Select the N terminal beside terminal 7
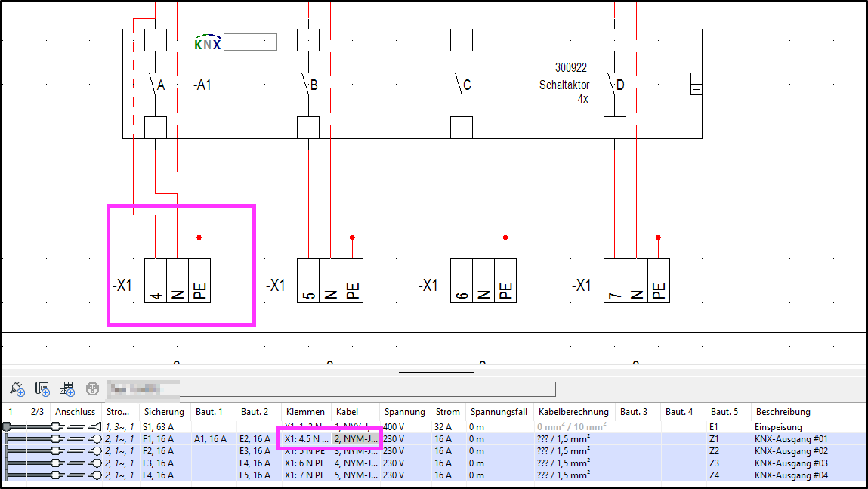The width and height of the screenshot is (868, 489). coord(637,280)
